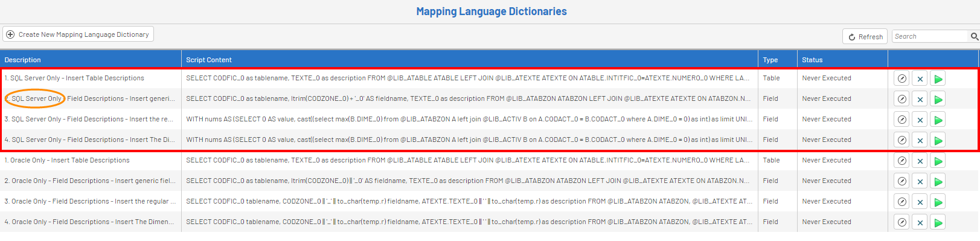
Task: Edit the fourth Oracle Only dimension entry
Action: [902, 222]
